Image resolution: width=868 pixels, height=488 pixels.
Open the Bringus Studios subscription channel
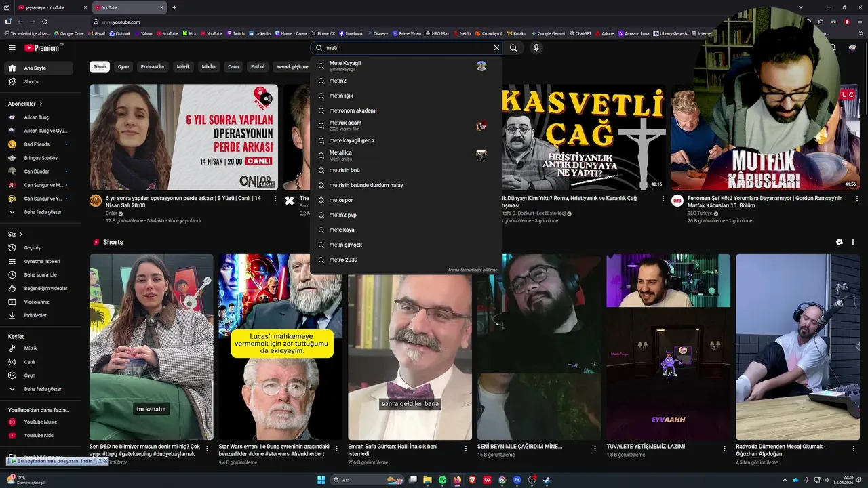(x=40, y=158)
